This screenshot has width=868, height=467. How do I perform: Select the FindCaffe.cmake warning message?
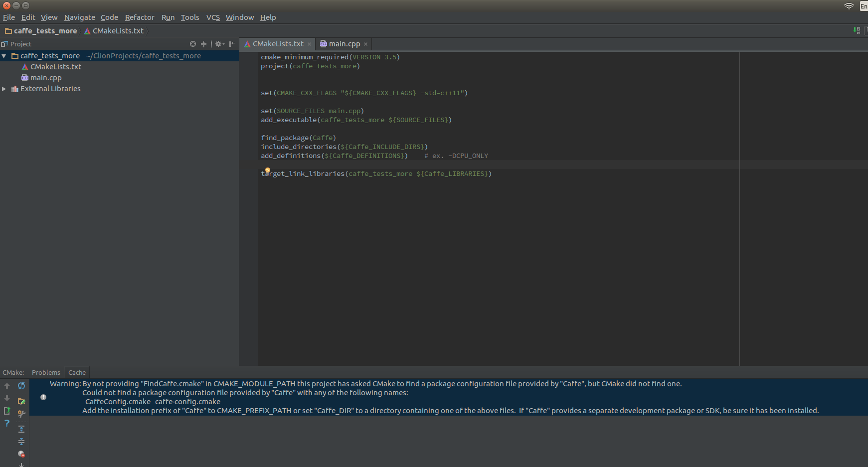[449, 397]
